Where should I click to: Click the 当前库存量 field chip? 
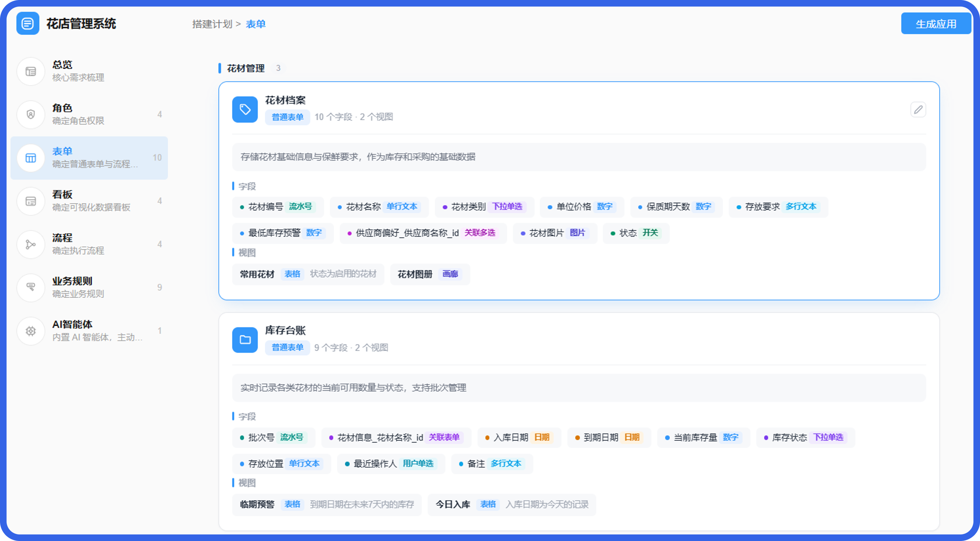[704, 437]
